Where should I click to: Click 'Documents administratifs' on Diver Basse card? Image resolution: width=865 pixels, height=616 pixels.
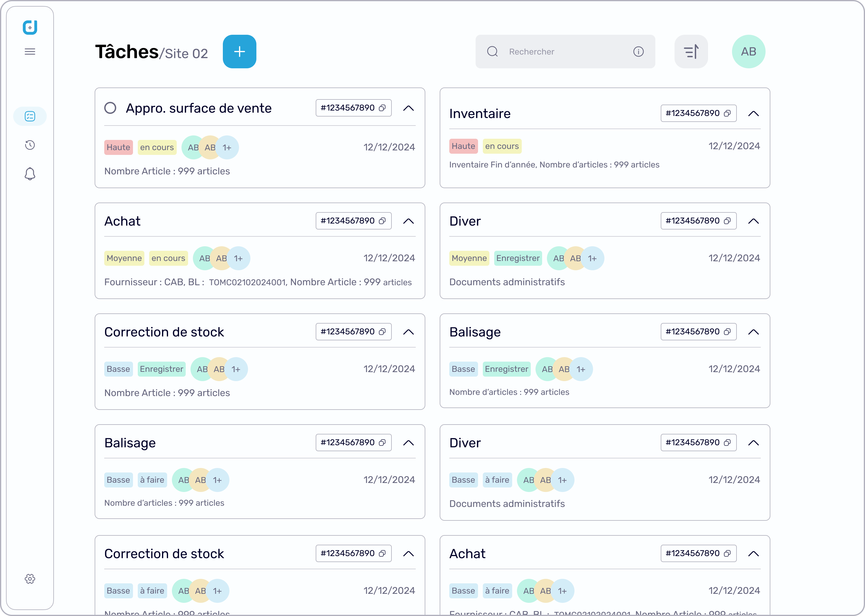[507, 504]
